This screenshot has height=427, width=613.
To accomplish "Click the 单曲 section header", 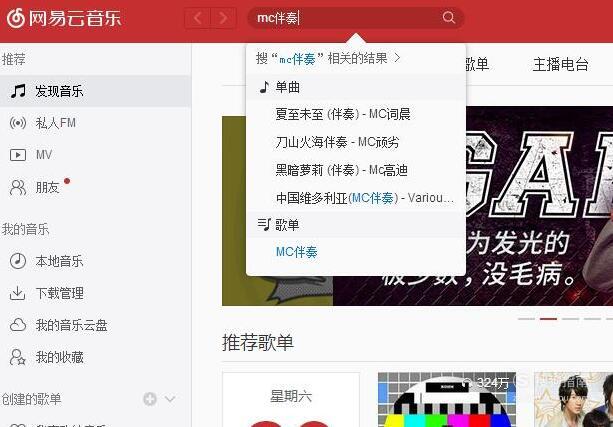I will 356,87.
